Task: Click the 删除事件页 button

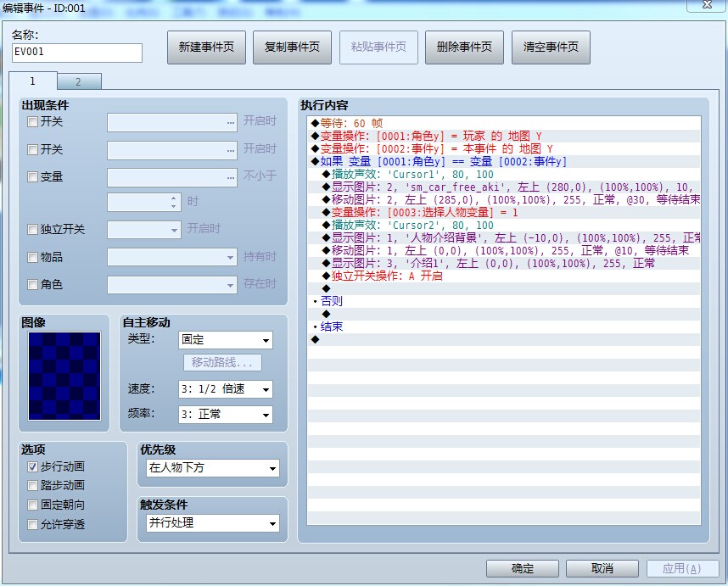Action: [464, 47]
